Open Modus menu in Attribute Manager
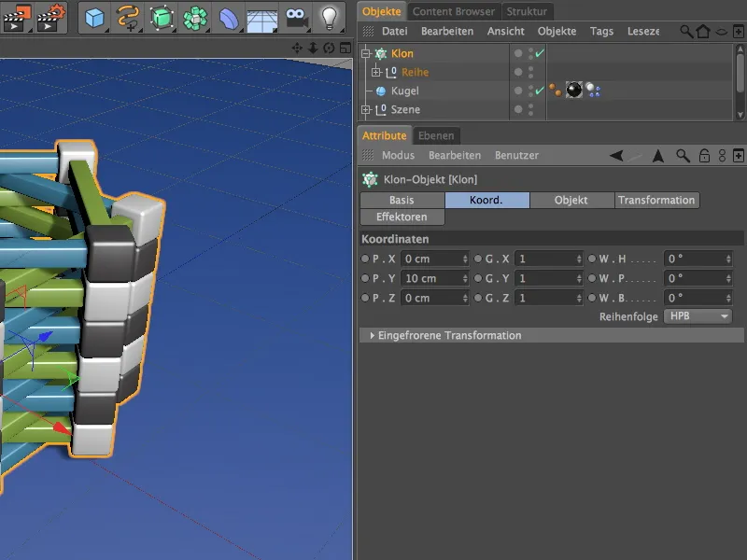 point(398,155)
